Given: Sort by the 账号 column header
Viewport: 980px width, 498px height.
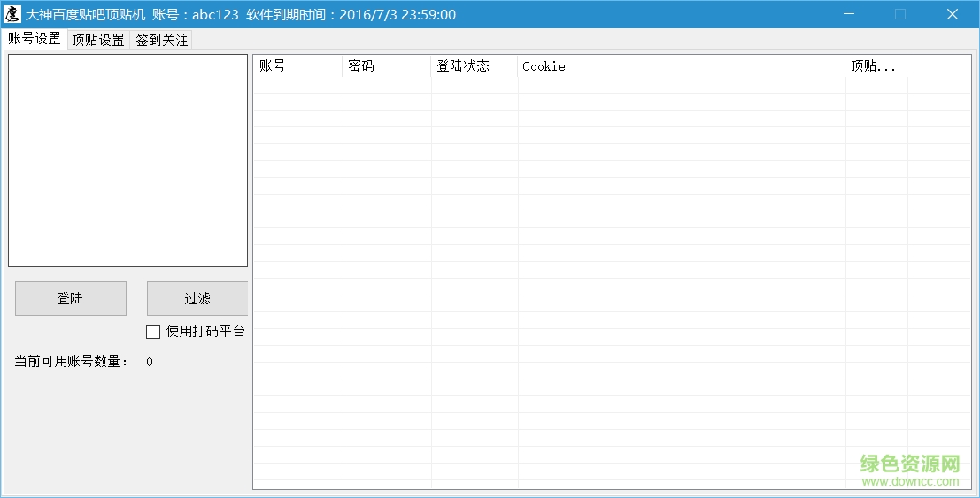Looking at the screenshot, I should coord(298,66).
